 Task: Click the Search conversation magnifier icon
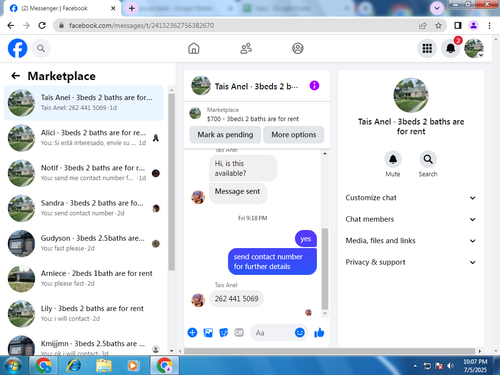(428, 159)
